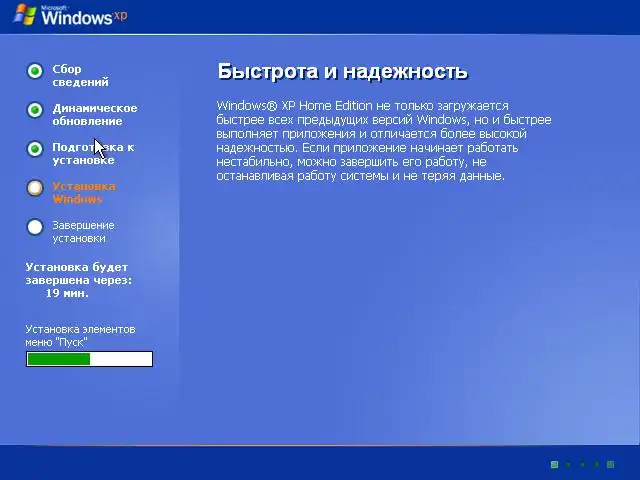This screenshot has height=480, width=640.
Task: Click the green indicator beside Сбор сведений
Action: (35, 71)
